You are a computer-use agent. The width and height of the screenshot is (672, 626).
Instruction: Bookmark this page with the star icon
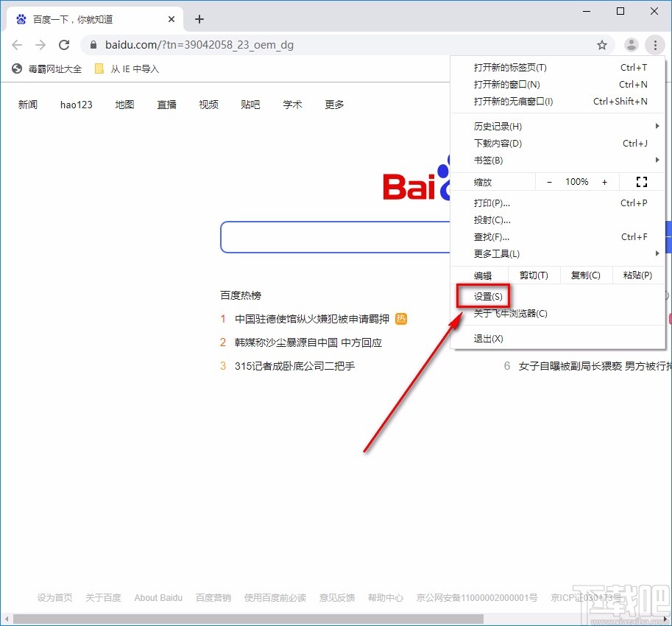coord(602,45)
